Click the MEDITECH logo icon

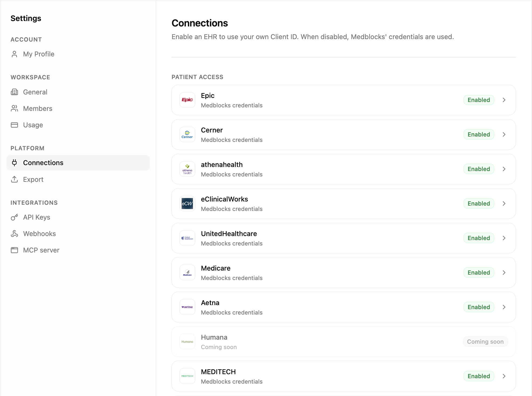pyautogui.click(x=187, y=376)
